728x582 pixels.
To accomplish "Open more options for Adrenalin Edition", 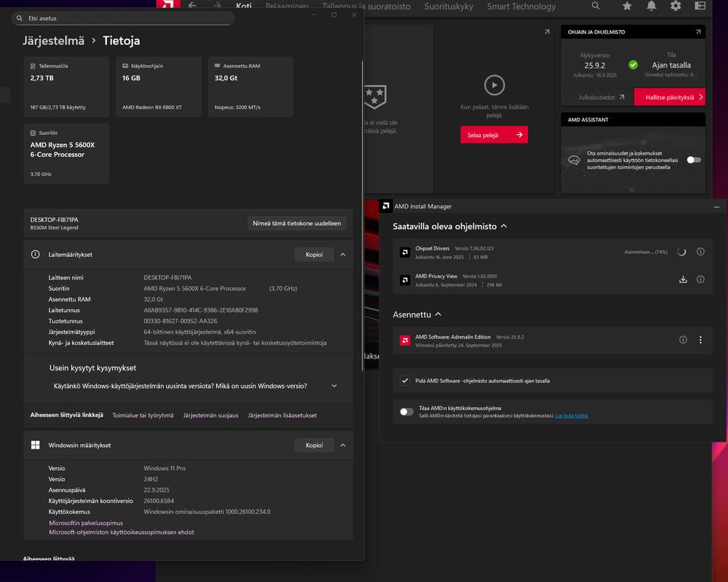I will coord(700,339).
